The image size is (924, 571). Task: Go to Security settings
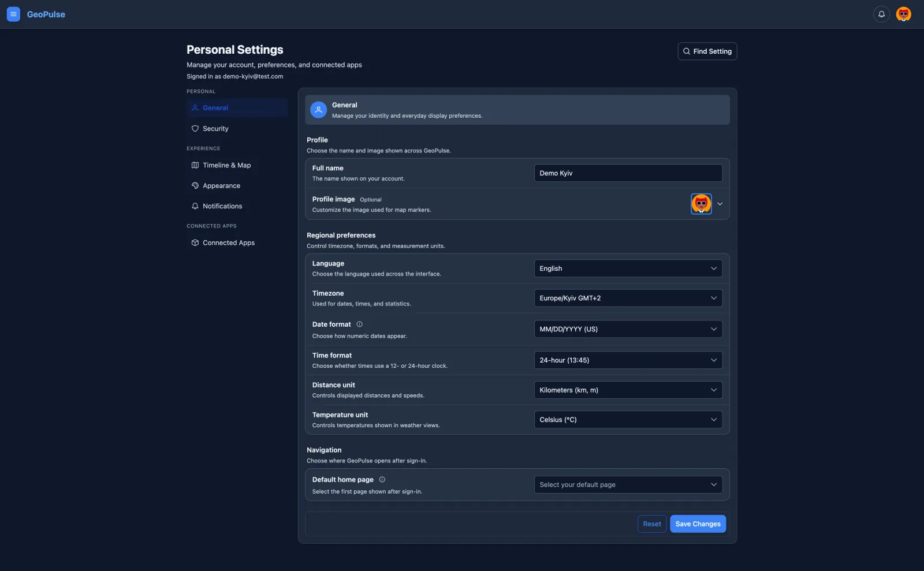point(237,129)
